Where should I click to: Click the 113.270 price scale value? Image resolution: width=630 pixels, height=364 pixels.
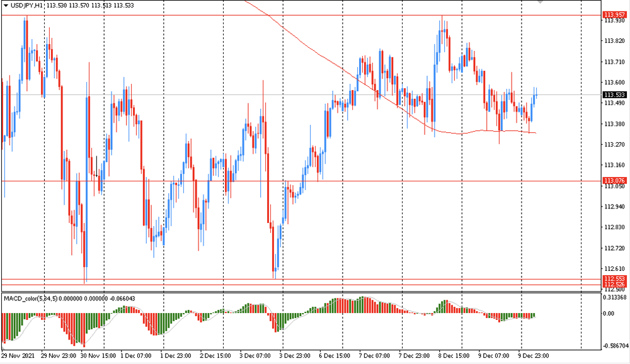615,145
